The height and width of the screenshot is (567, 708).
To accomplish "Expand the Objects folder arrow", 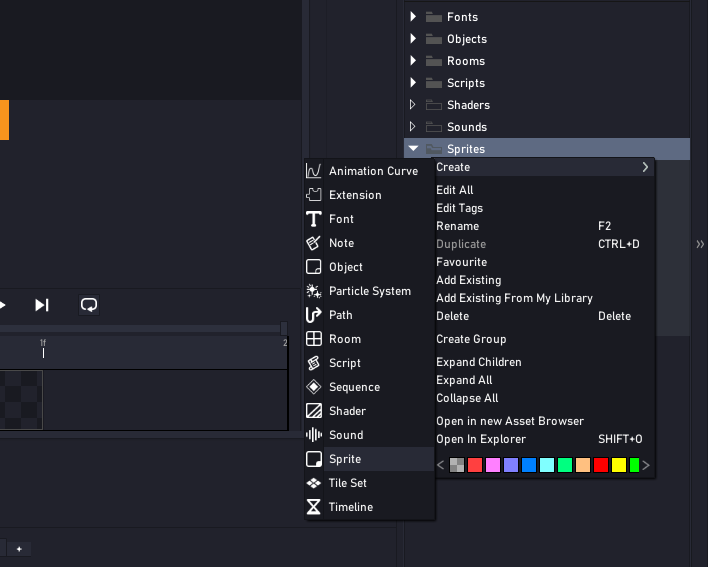I will pyautogui.click(x=413, y=39).
